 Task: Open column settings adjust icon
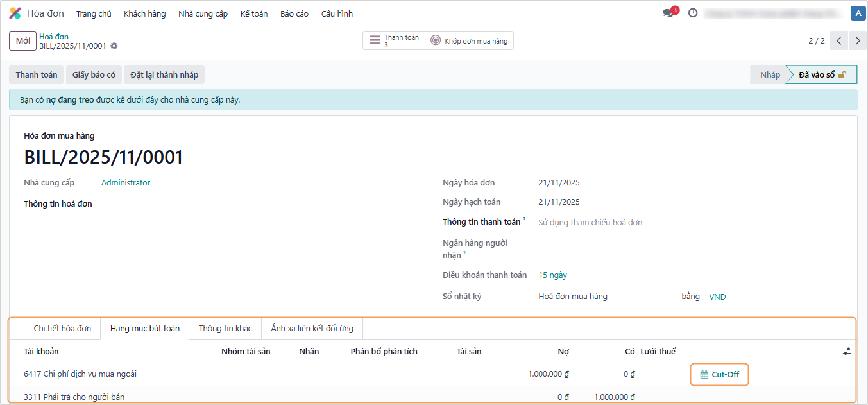pyautogui.click(x=847, y=351)
